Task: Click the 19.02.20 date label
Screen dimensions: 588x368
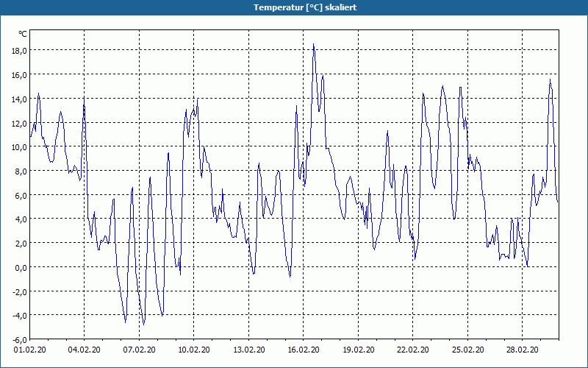Action: [x=358, y=350]
